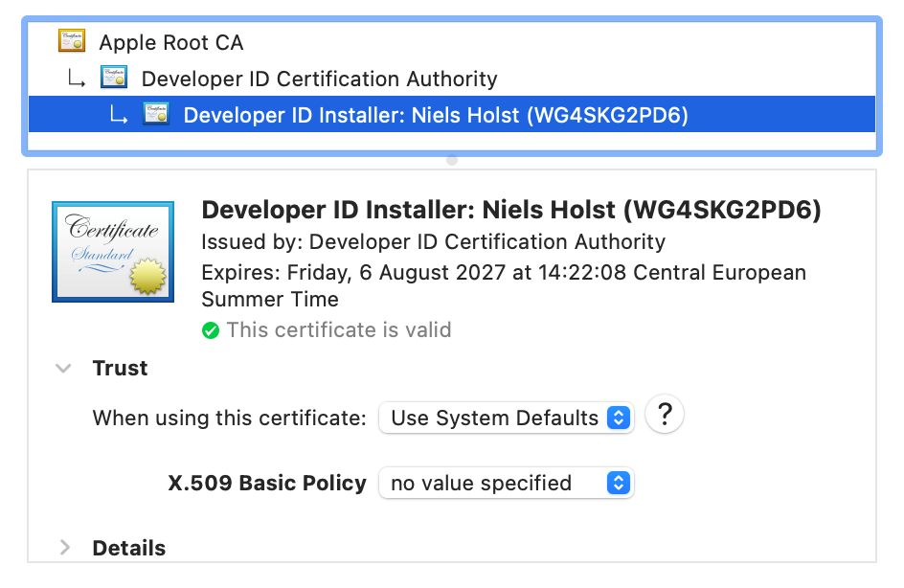Open the trust settings help button
Viewport: 904px width, 588px height.
(x=665, y=415)
